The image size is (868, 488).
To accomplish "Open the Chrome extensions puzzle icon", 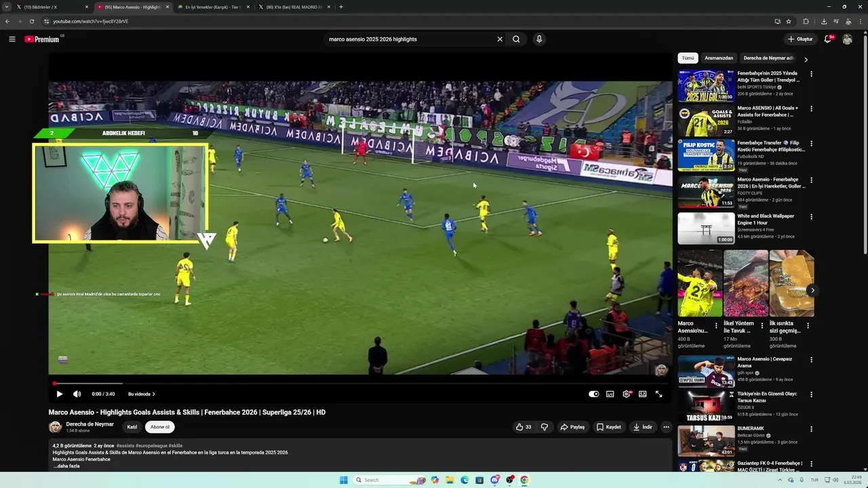I will (x=806, y=21).
